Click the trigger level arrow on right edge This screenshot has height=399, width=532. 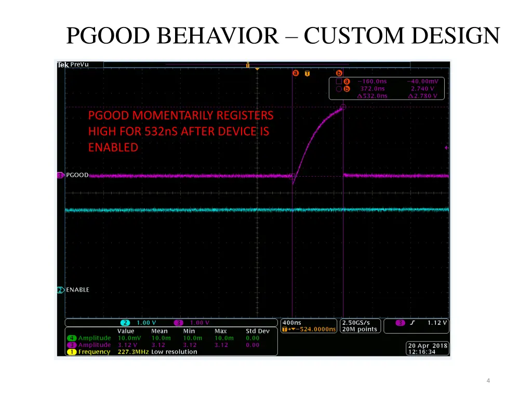point(446,148)
